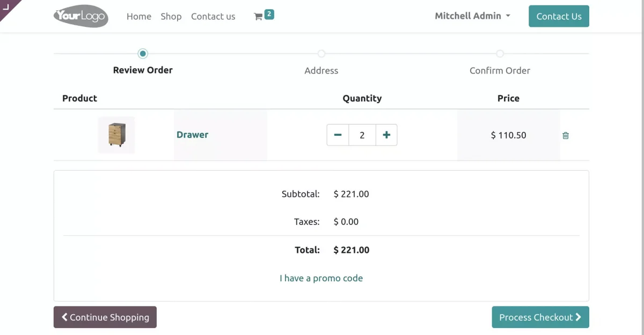Go to the Shop menu item
Viewport: 644px width, 335px height.
tap(171, 17)
